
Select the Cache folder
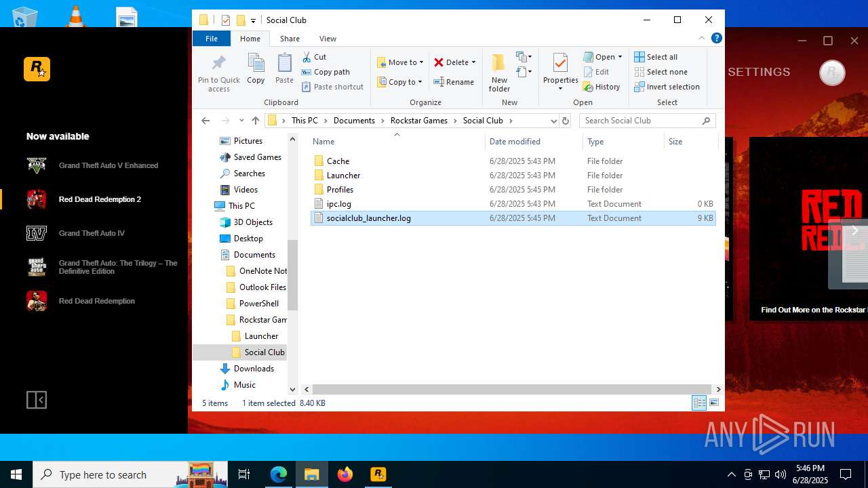click(513, 161)
